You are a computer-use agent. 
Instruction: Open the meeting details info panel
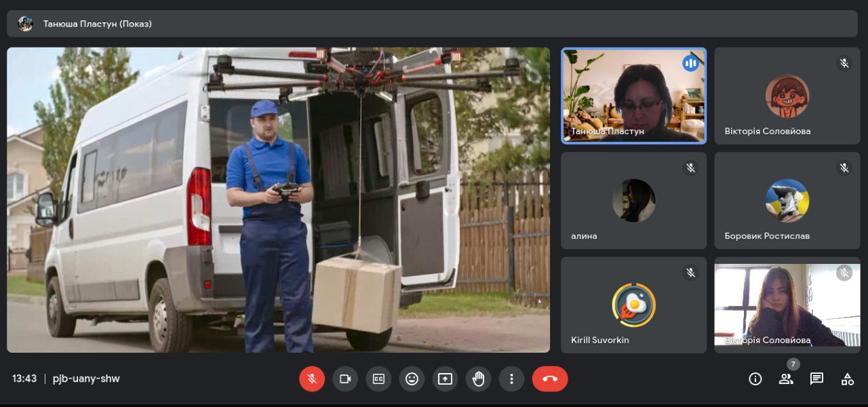[x=755, y=379]
